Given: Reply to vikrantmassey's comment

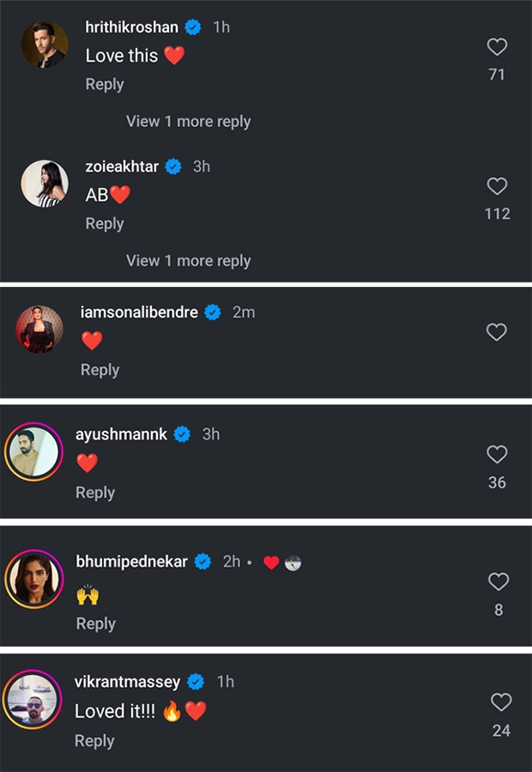Looking at the screenshot, I should pos(94,740).
